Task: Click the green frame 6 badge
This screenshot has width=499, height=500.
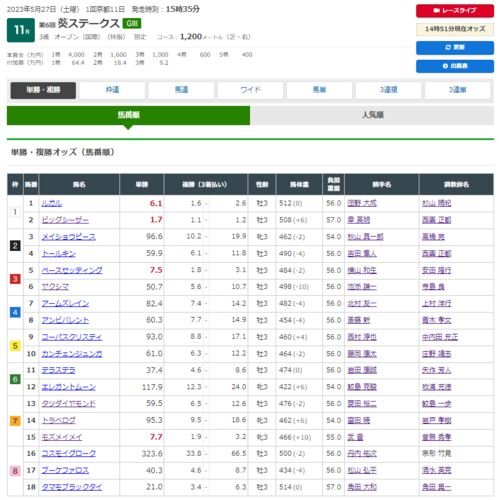Action: 15,379
